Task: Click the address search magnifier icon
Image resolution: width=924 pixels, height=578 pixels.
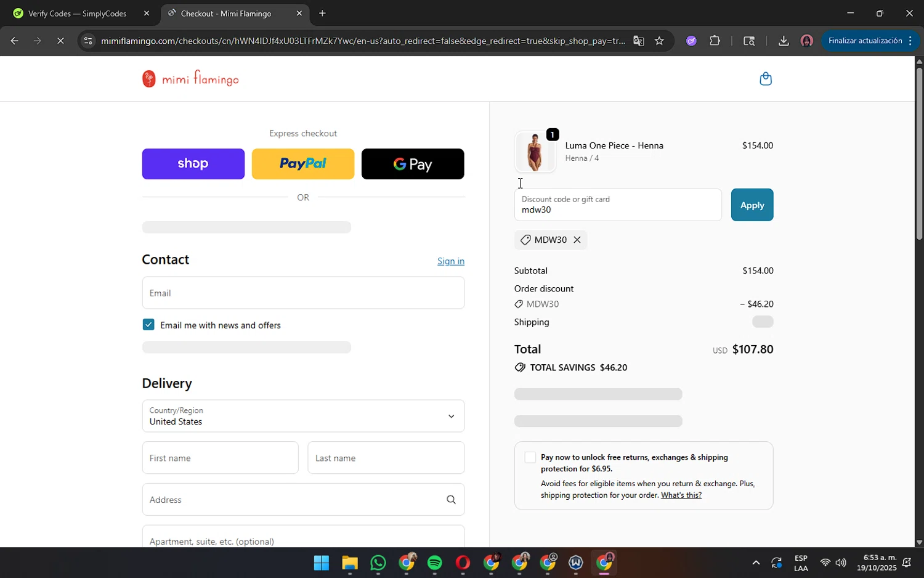Action: (x=451, y=500)
